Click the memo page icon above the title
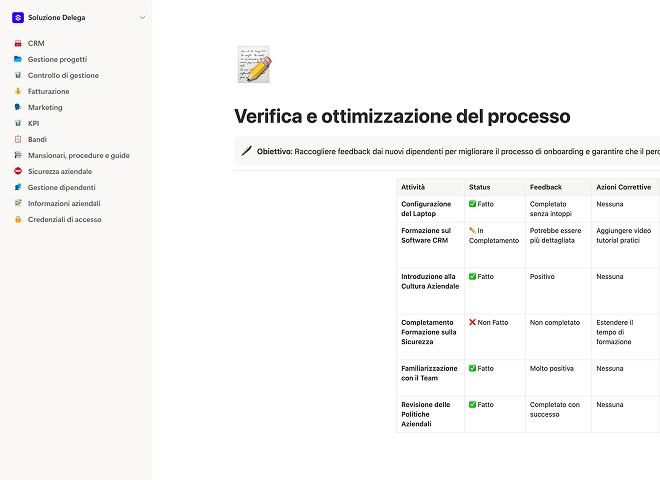 point(254,64)
